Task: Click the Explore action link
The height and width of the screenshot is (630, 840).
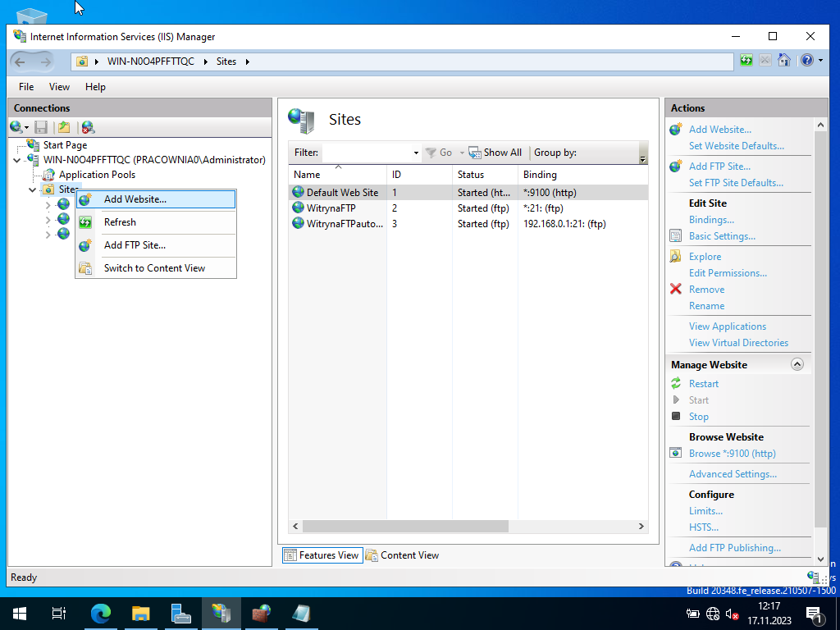Action: (705, 257)
